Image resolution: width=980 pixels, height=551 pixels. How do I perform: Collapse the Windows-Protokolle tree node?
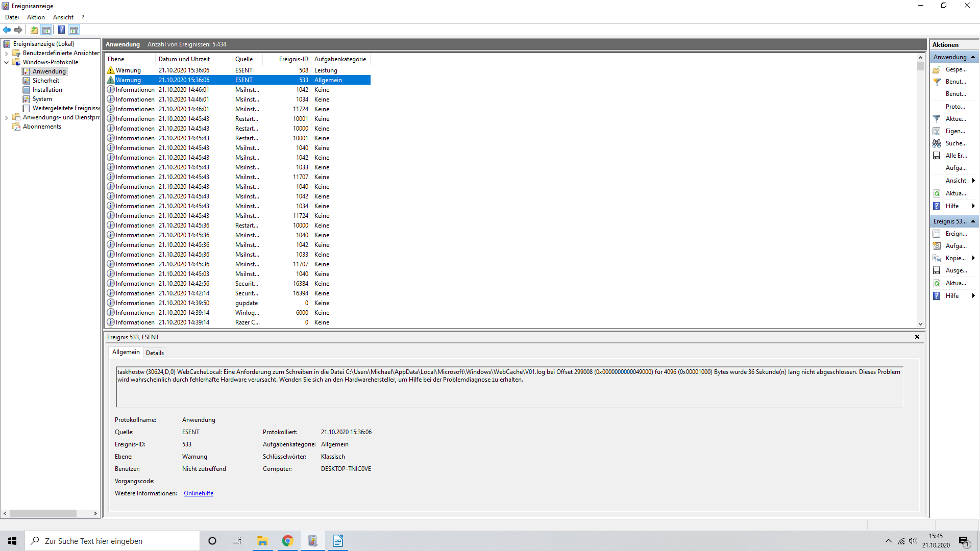6,62
